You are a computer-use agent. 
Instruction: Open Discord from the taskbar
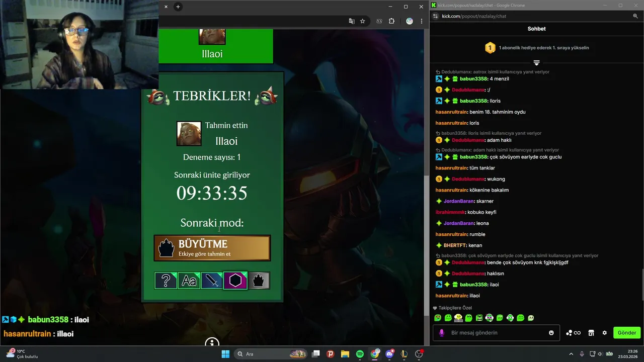tap(389, 354)
